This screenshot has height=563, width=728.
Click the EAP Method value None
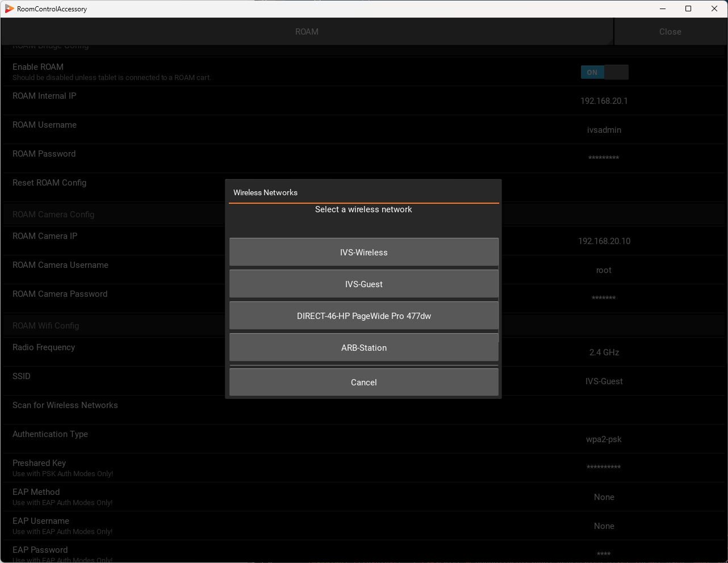(x=604, y=497)
